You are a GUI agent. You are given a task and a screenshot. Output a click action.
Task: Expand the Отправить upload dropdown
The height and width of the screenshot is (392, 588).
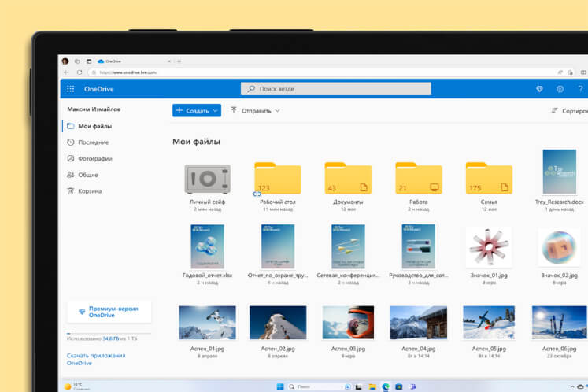coord(255,111)
